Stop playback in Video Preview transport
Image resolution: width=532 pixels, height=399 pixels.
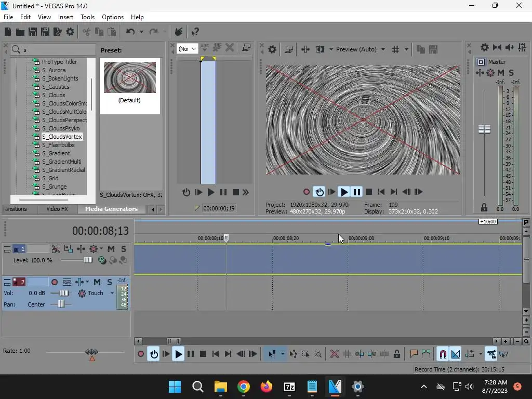pos(369,192)
